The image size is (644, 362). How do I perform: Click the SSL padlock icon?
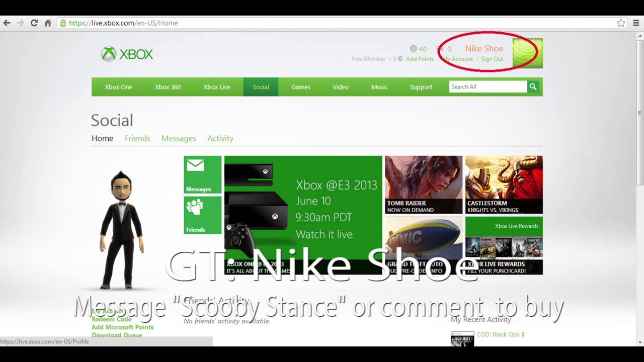tap(63, 23)
